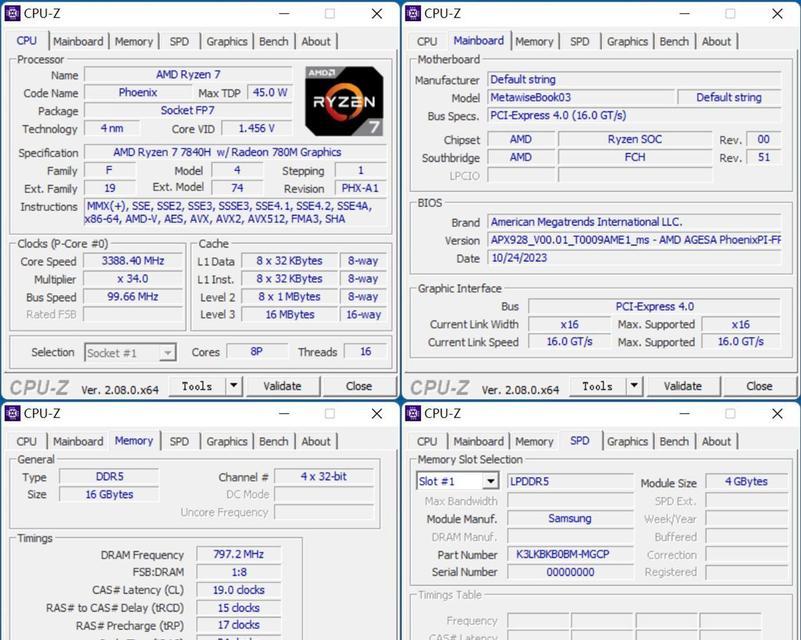The width and height of the screenshot is (801, 640).
Task: Click Package value Socket FP7
Action: [188, 110]
